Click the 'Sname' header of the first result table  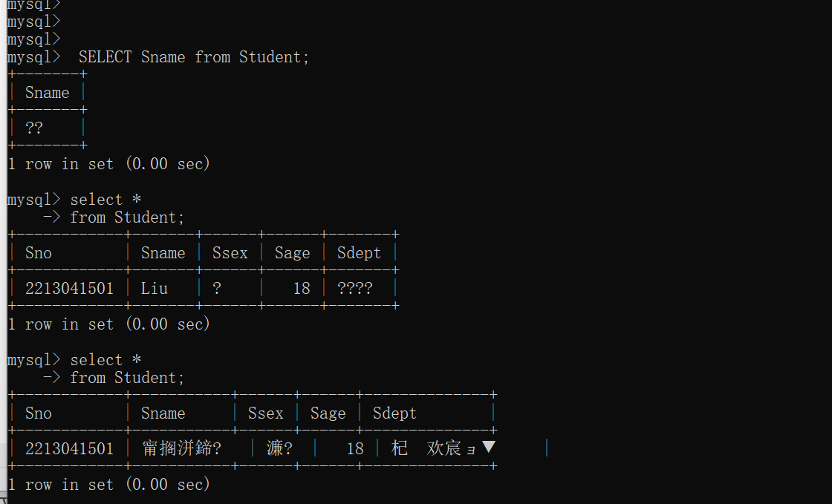(x=48, y=93)
